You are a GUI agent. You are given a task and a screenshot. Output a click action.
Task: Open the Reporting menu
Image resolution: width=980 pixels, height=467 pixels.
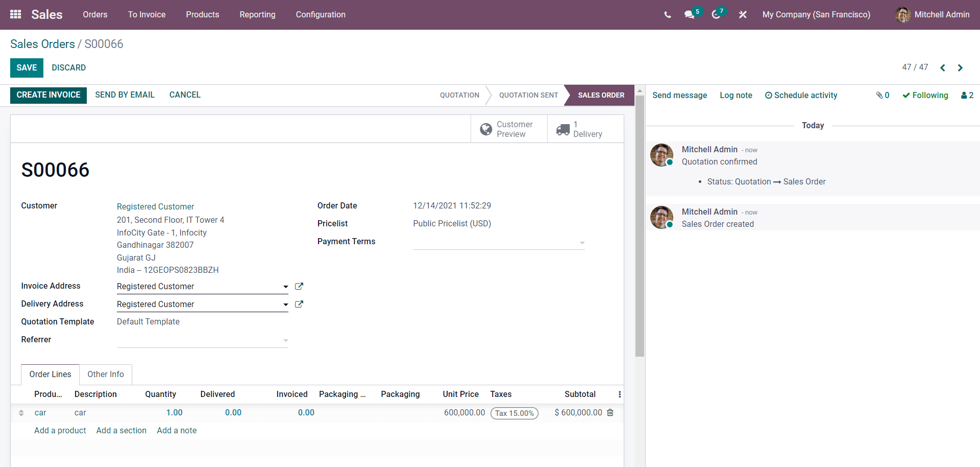[257, 15]
